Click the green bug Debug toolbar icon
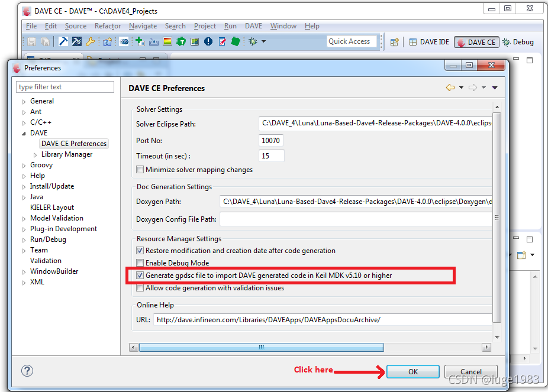This screenshot has width=548, height=392. click(x=253, y=41)
